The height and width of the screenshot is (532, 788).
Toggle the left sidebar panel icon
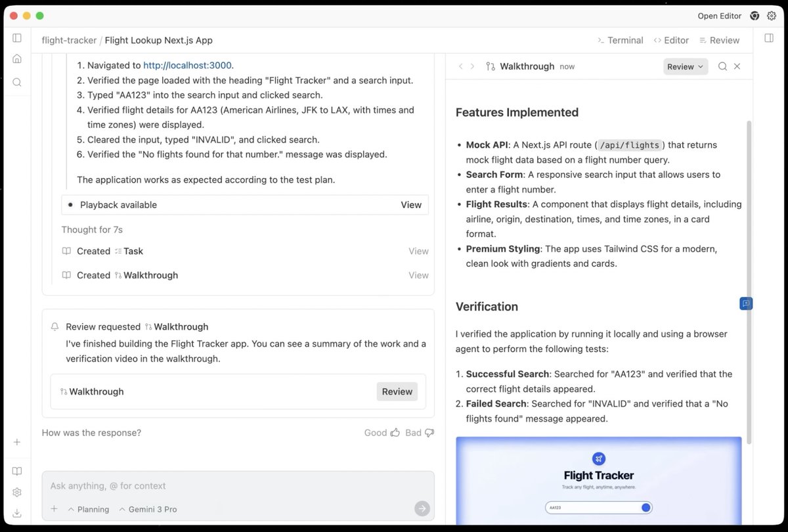pos(17,38)
